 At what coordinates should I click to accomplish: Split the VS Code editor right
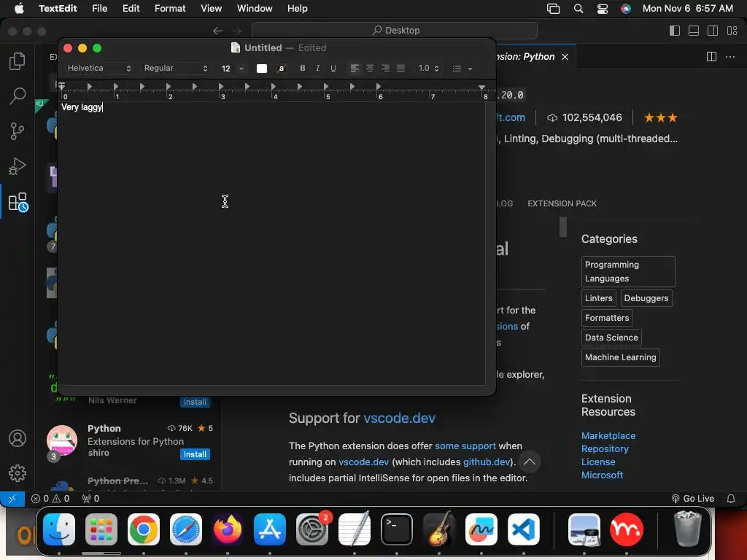[711, 57]
